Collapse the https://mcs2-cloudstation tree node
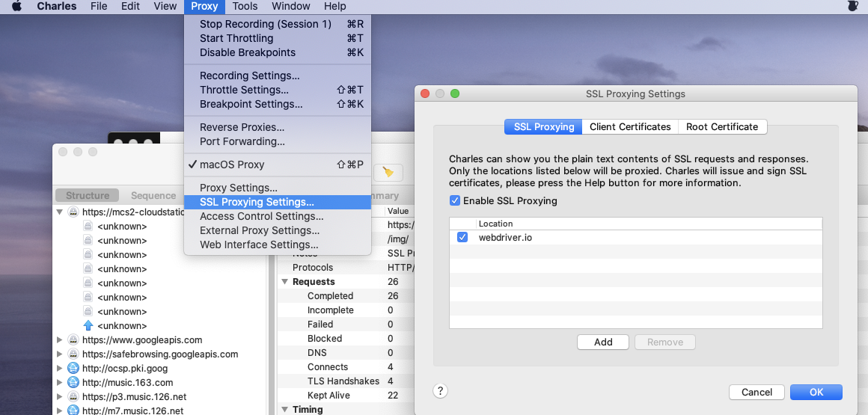The image size is (868, 415). pos(60,212)
